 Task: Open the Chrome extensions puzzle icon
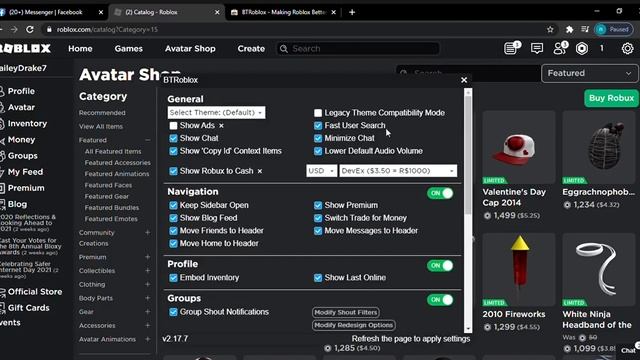point(569,29)
